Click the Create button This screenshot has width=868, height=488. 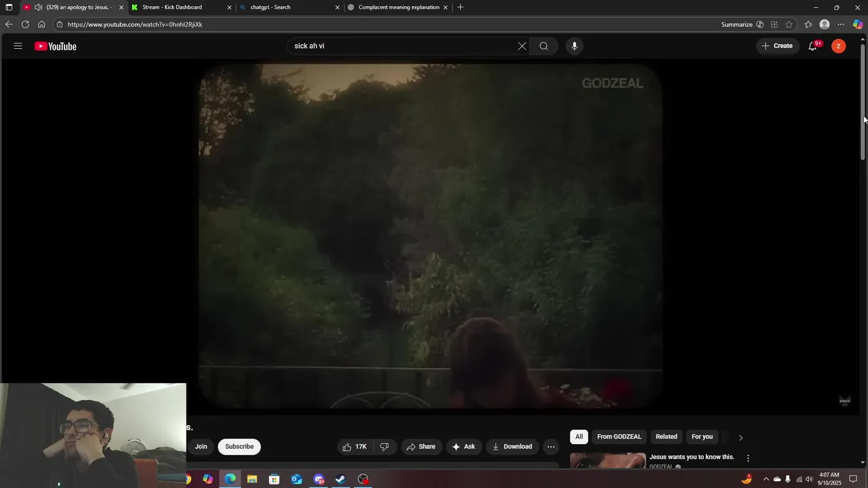click(x=777, y=46)
